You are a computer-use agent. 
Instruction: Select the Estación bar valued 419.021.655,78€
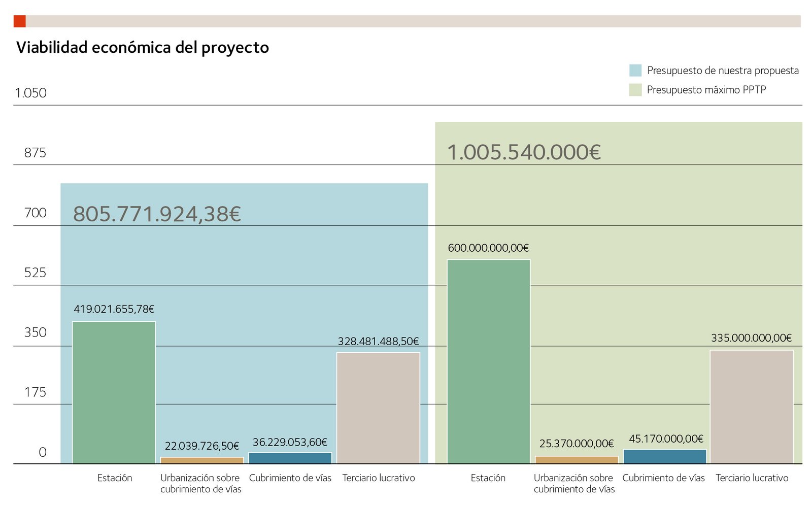coord(114,392)
